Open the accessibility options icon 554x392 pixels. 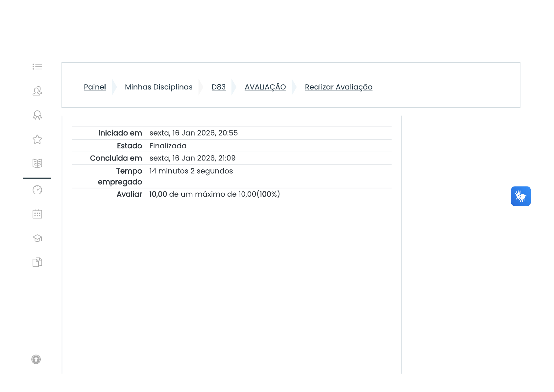[x=36, y=359]
